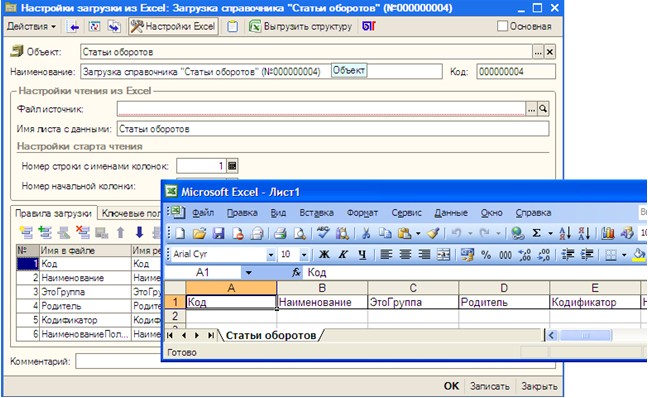
Task: Open the Excel Name Box dropdown arrow
Action: coord(248,273)
